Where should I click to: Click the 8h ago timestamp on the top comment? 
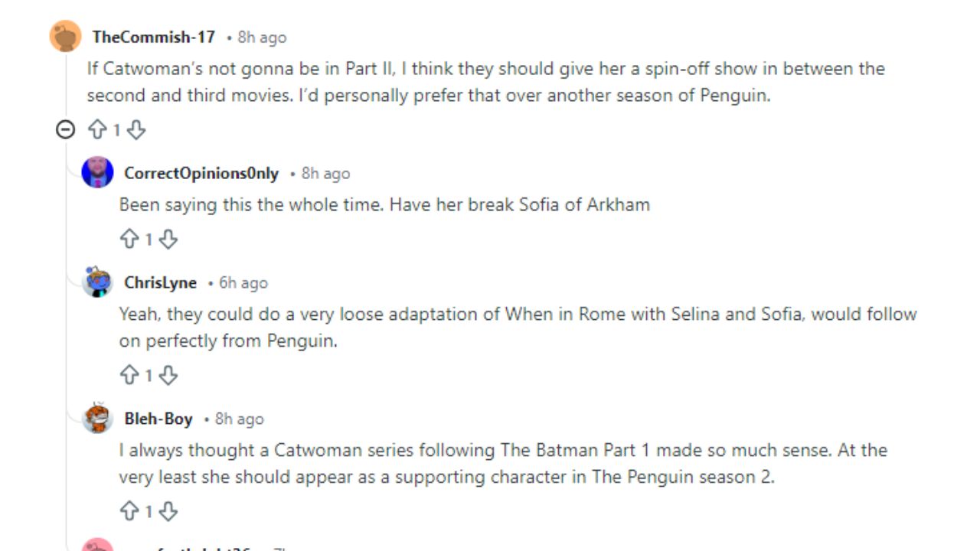(x=264, y=36)
